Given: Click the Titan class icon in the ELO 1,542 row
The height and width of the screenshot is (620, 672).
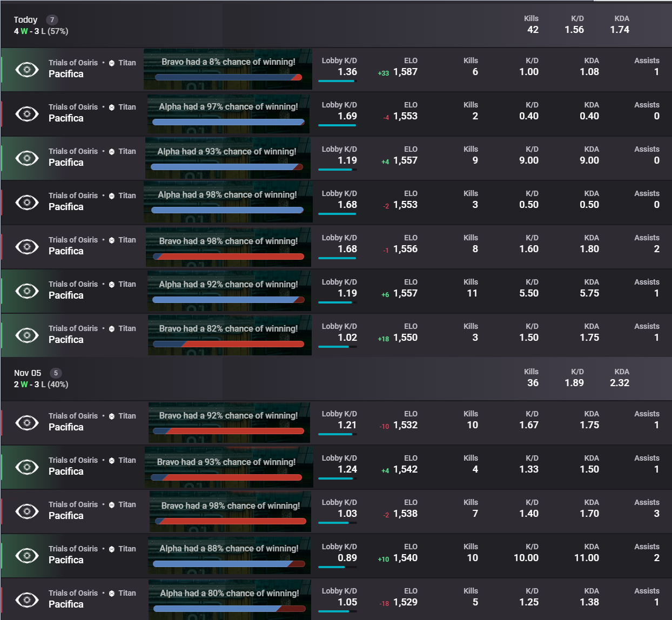Looking at the screenshot, I should point(112,460).
